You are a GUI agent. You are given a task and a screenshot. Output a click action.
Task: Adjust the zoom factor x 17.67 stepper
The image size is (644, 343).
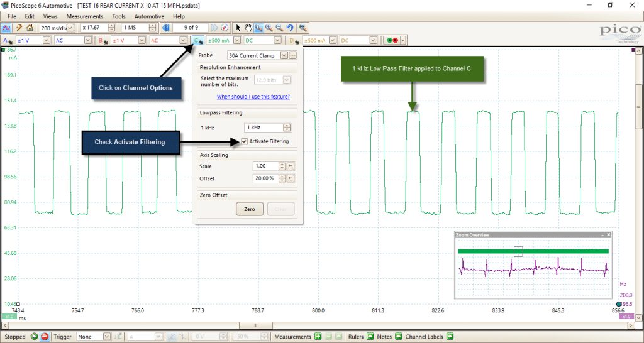click(x=111, y=28)
